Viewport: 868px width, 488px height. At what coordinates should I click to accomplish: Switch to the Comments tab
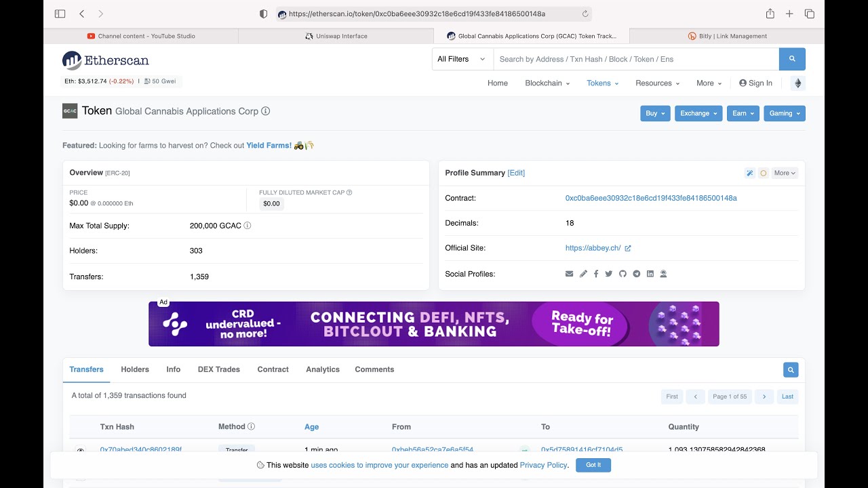point(374,369)
